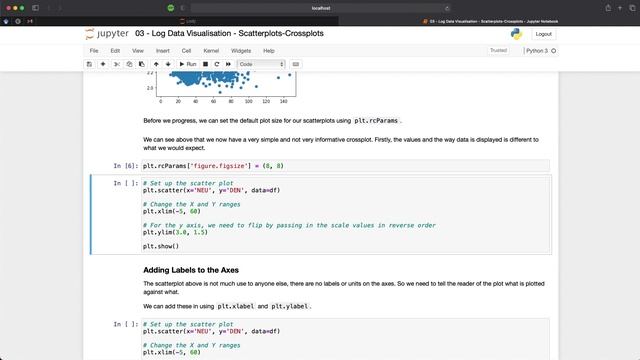Viewport: 640px width, 360px height.
Task: Cut selected cells with scissors icon
Action: pyautogui.click(x=117, y=64)
